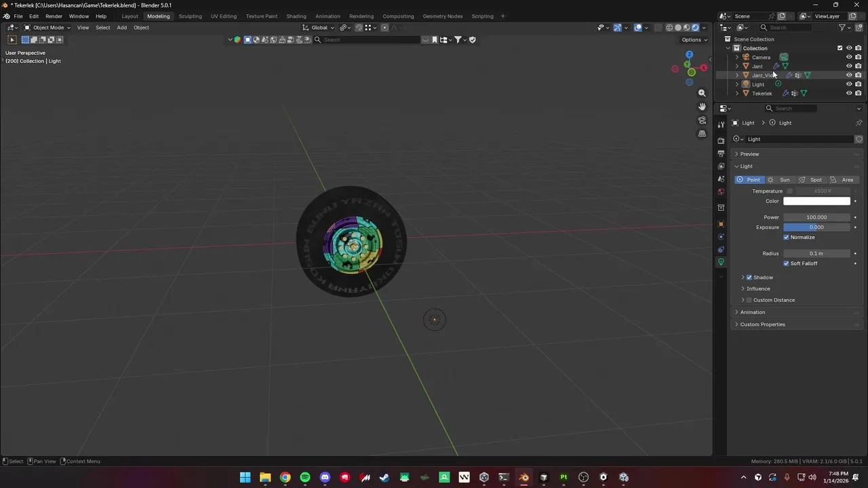Click the Exposure slider
The height and width of the screenshot is (488, 868).
[816, 227]
